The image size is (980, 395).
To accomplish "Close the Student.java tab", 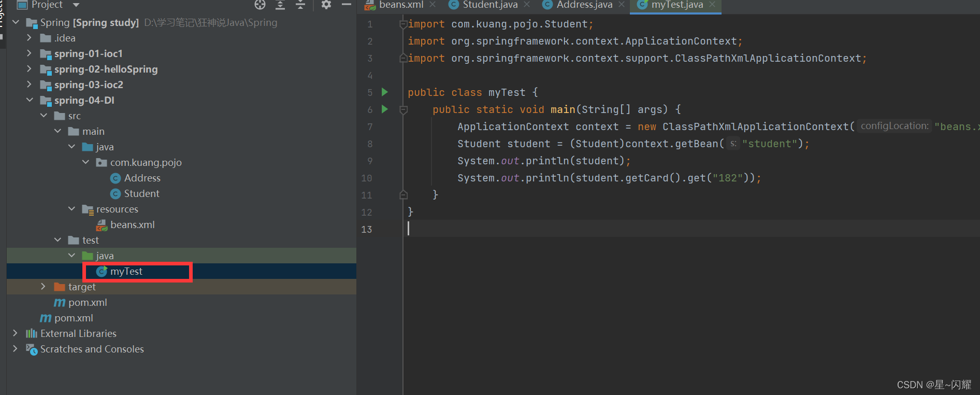I will coord(527,5).
